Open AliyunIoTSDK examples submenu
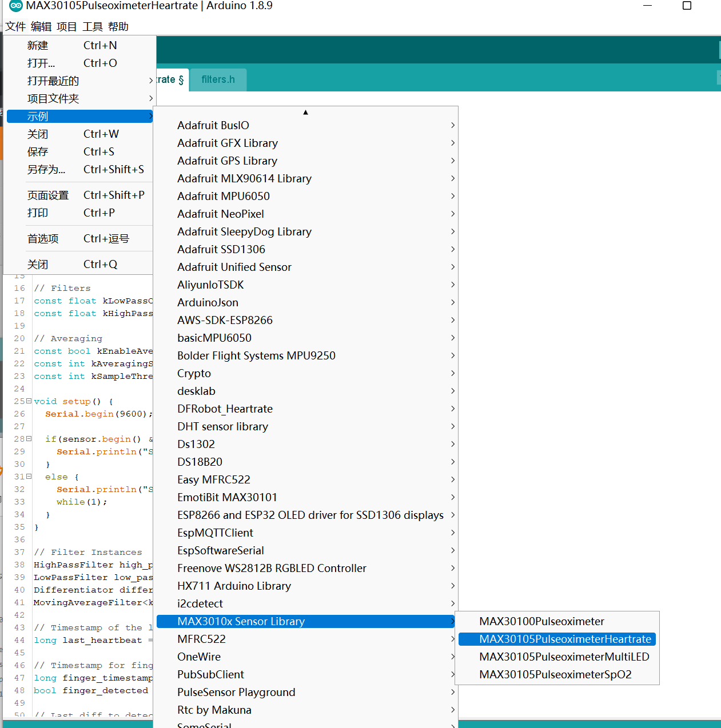 click(x=306, y=285)
